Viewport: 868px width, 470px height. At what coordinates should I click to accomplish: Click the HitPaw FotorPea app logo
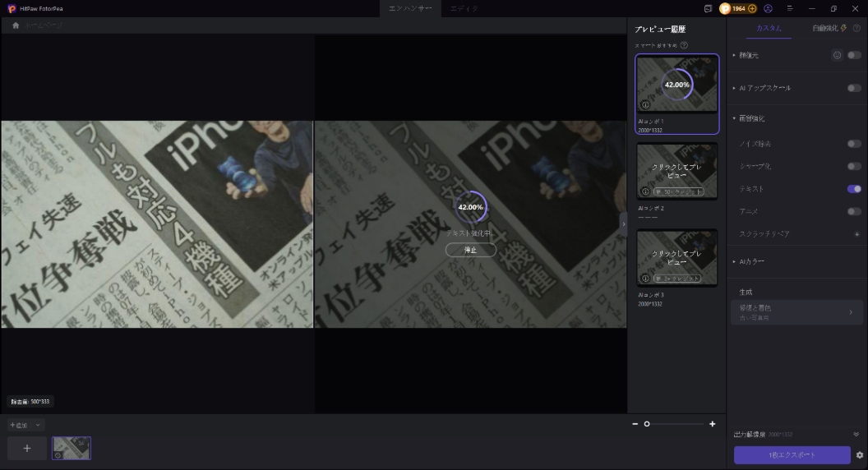click(x=12, y=8)
